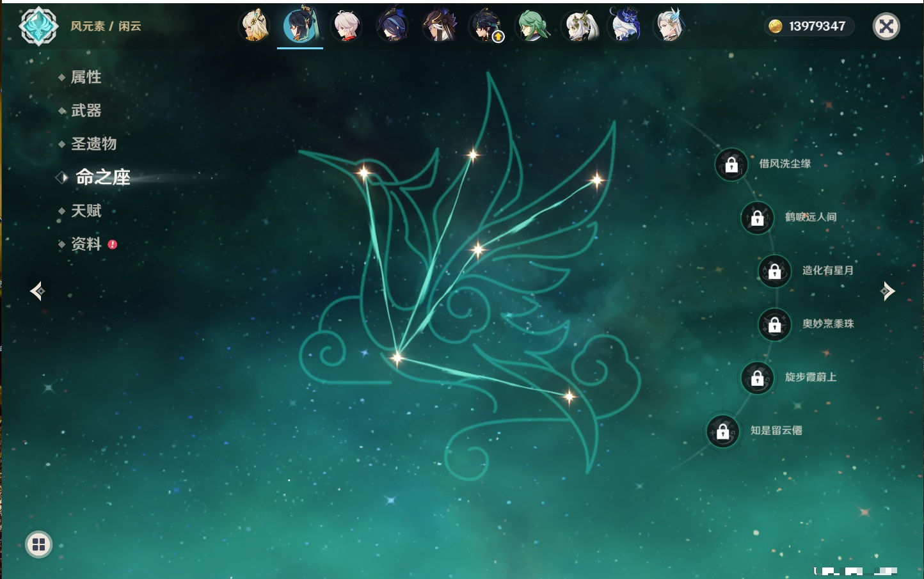This screenshot has width=924, height=579.
Task: Go to next character with right arrow
Action: pyautogui.click(x=888, y=291)
